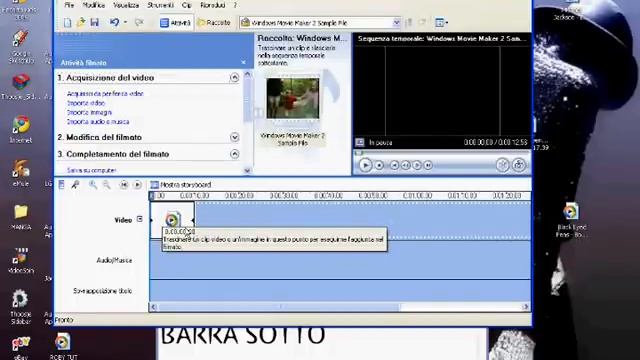Click the Importa video link
The height and width of the screenshot is (360, 640).
click(86, 103)
